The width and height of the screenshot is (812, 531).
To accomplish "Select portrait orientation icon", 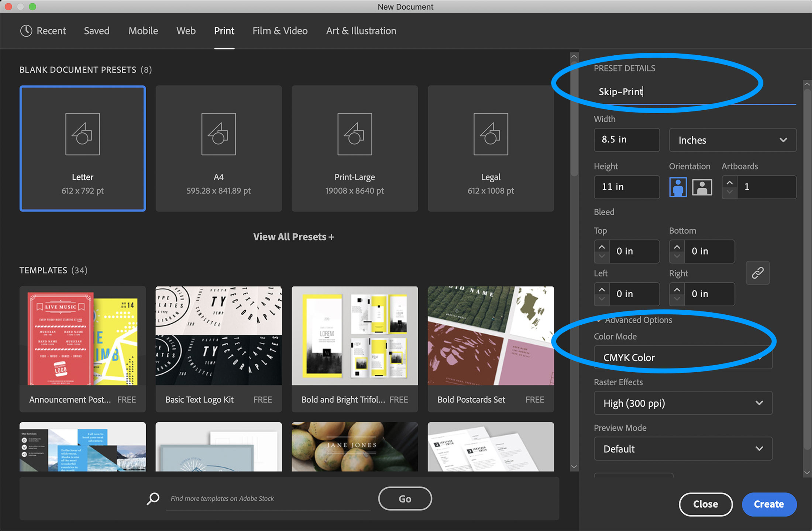I will (678, 187).
